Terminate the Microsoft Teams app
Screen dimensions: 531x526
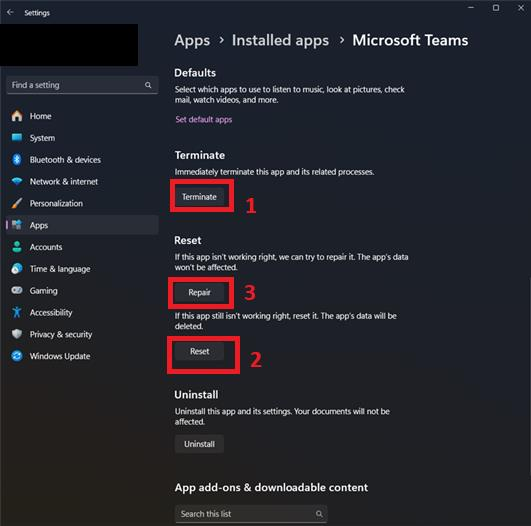tap(199, 197)
